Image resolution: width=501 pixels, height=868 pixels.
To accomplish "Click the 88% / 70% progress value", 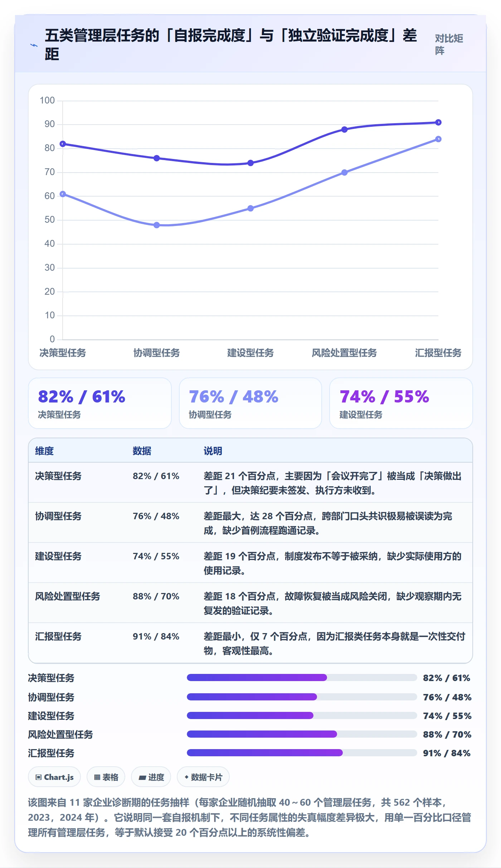I will click(x=447, y=734).
